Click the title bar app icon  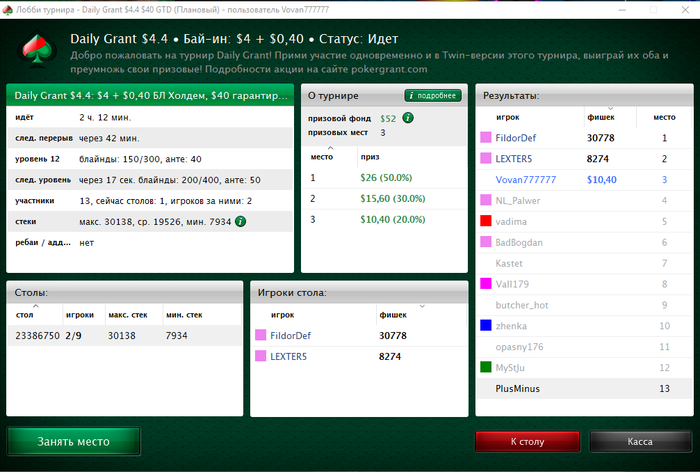click(7, 10)
